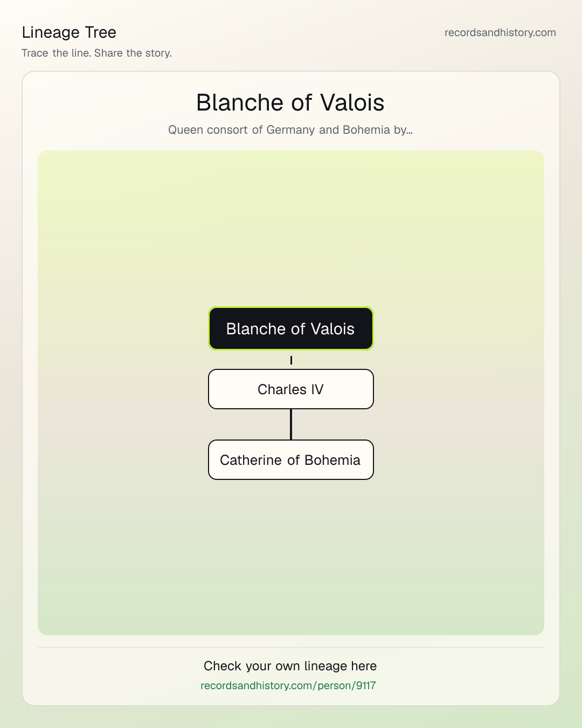Expand the truncated Queen consort subtitle
This screenshot has height=728, width=582.
[x=290, y=130]
